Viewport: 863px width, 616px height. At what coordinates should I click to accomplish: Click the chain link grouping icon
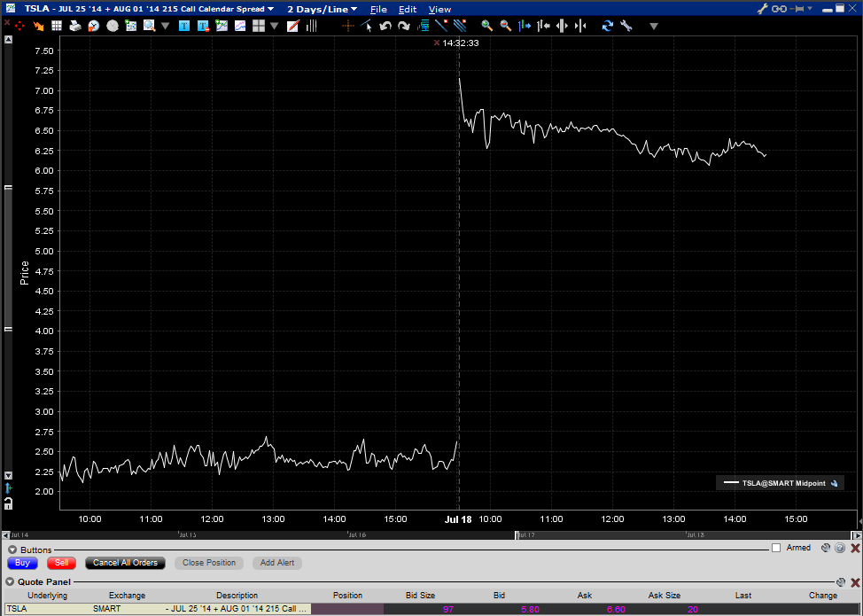point(779,9)
